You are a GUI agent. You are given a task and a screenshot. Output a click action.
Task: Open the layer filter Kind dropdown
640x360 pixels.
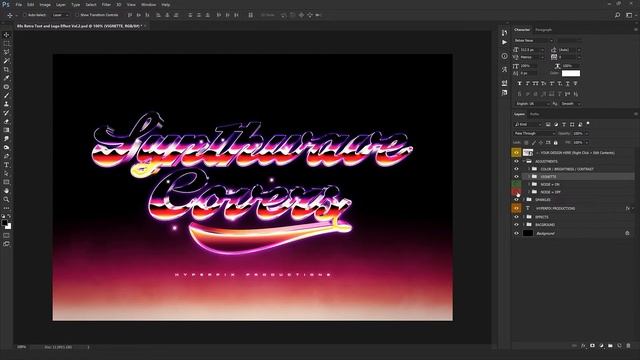[x=527, y=124]
